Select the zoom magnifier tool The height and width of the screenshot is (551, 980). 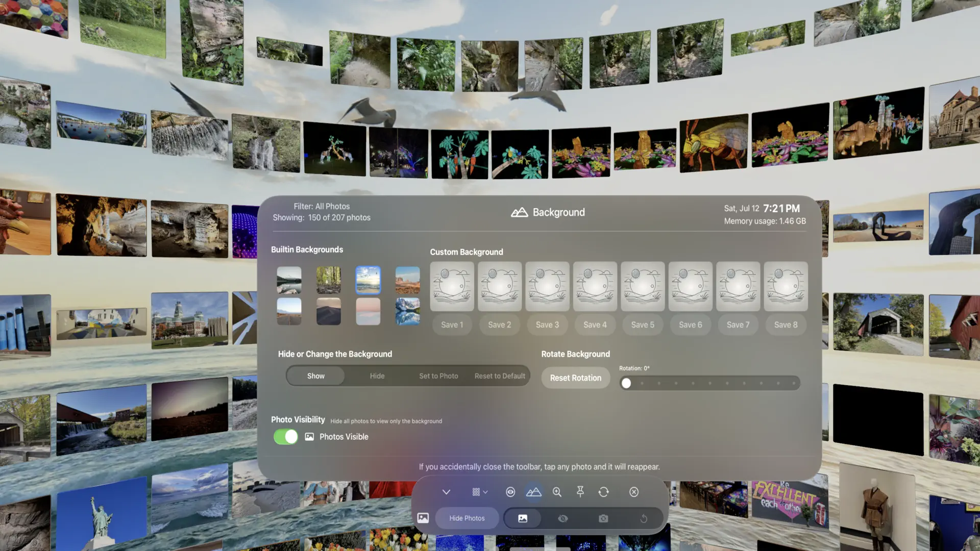(557, 492)
